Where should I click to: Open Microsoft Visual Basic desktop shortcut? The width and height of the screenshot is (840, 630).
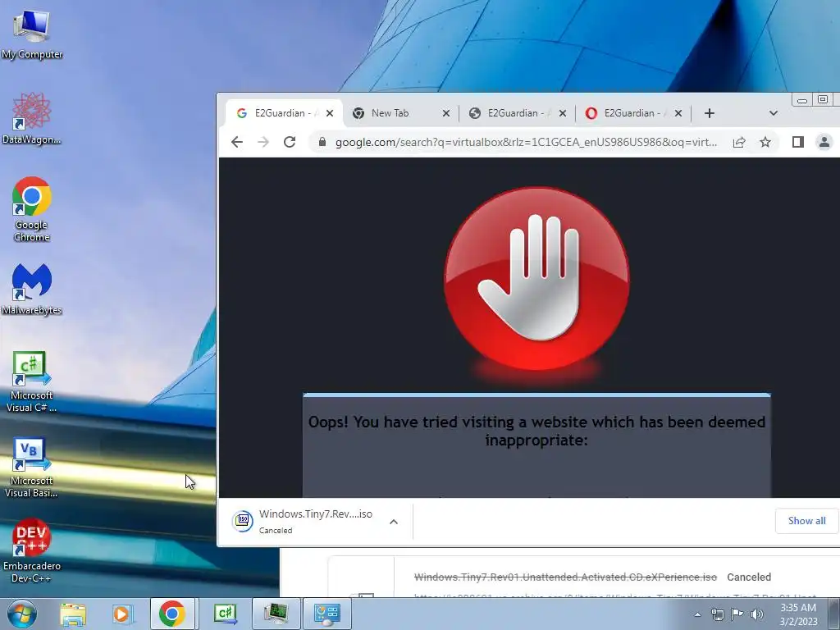coord(32,467)
